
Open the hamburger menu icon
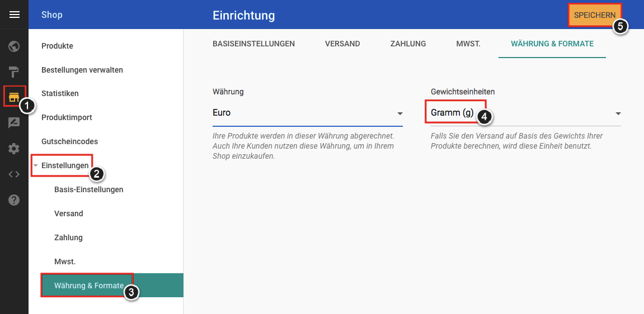(15, 15)
